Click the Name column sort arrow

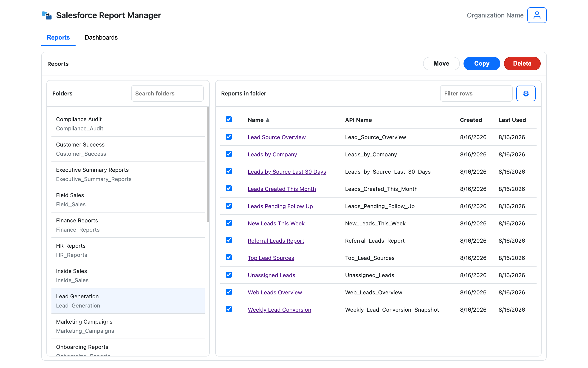coord(268,120)
